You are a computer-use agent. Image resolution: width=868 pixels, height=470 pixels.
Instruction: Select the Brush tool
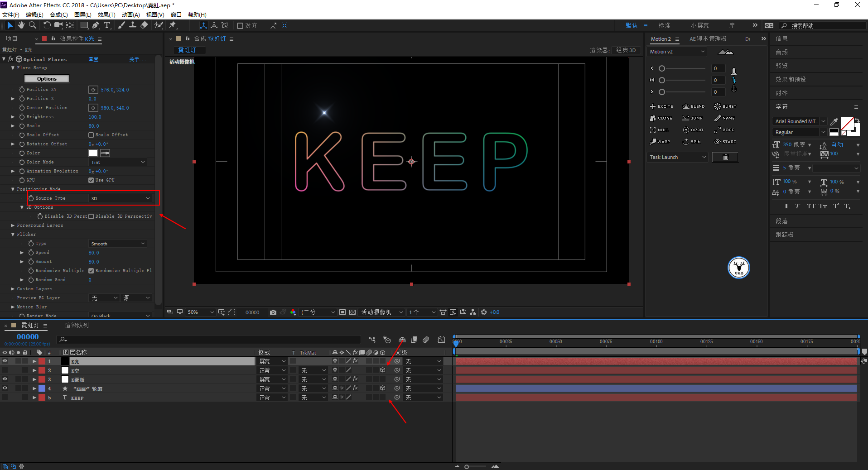coord(121,25)
